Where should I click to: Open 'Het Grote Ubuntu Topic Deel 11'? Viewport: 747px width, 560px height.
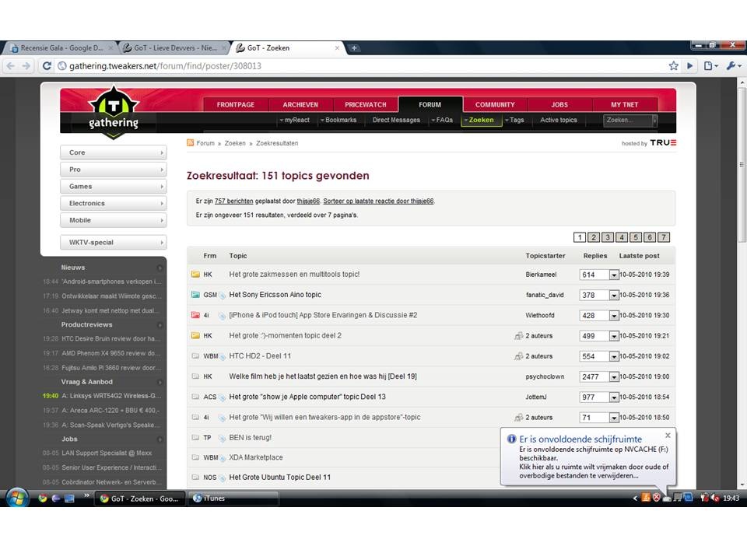[279, 477]
